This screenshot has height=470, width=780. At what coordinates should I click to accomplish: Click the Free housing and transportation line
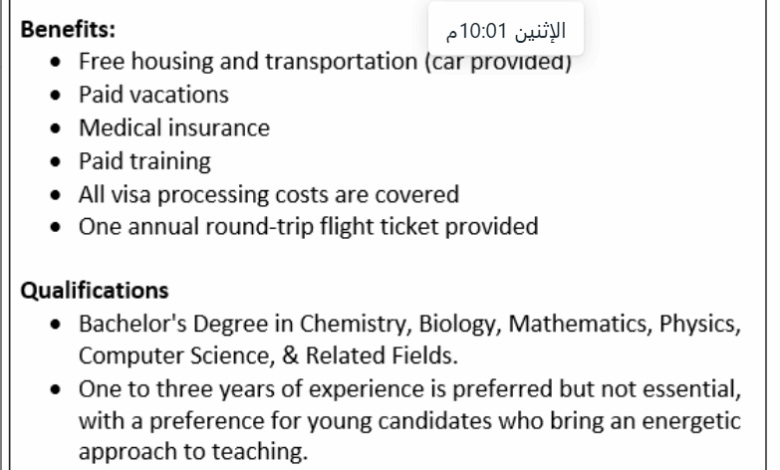pos(325,62)
